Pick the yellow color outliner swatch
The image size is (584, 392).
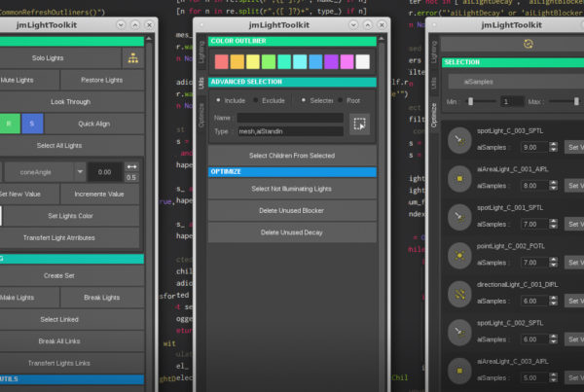click(x=253, y=62)
